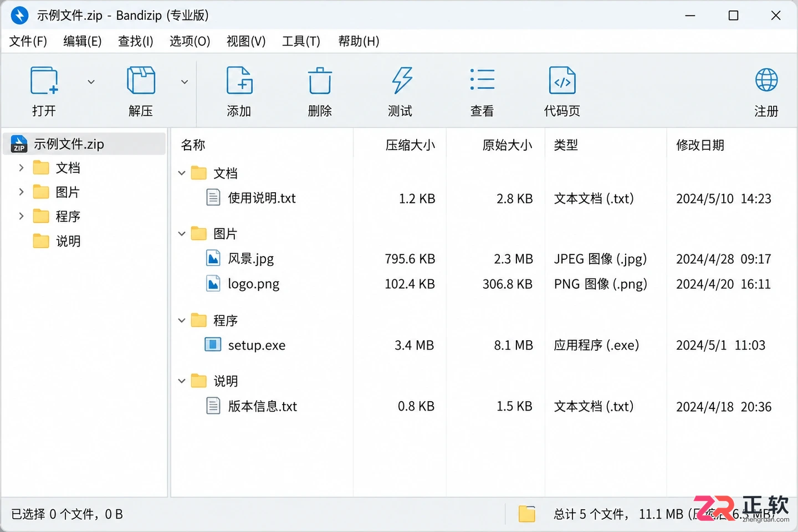Open the 选项(O) menu
Viewport: 798px width, 532px height.
point(190,42)
